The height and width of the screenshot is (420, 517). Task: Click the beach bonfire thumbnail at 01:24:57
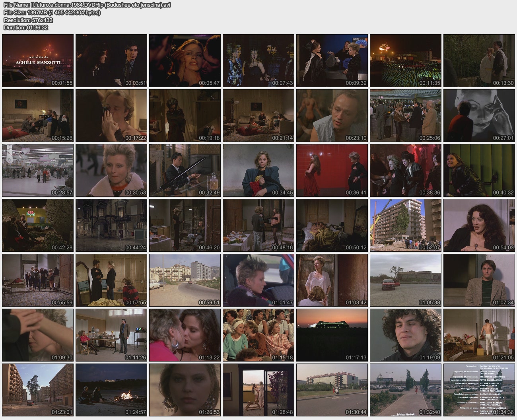[x=111, y=390]
